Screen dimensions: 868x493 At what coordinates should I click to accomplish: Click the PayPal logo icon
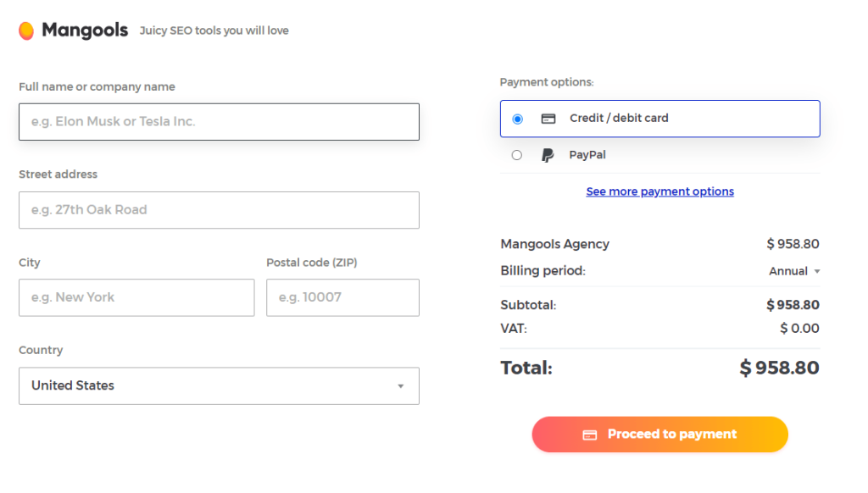click(x=548, y=155)
